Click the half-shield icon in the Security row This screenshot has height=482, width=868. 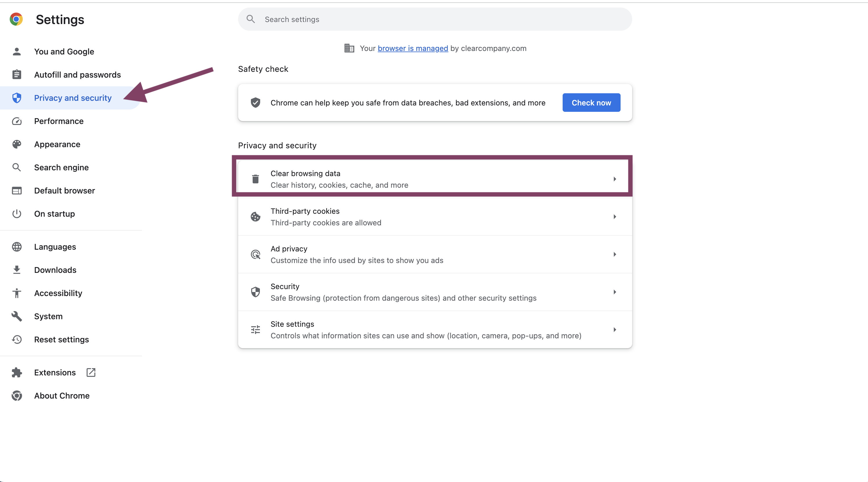(x=256, y=292)
